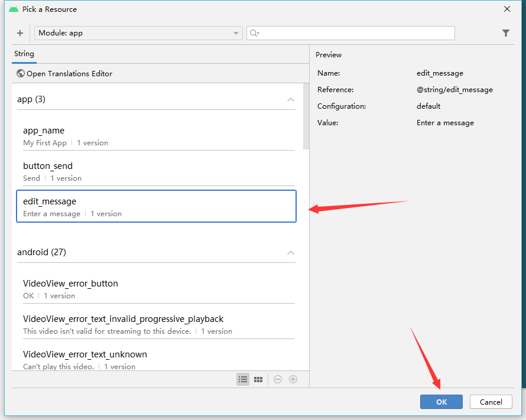Click the search magnifier icon
The width and height of the screenshot is (526, 420).
[254, 33]
